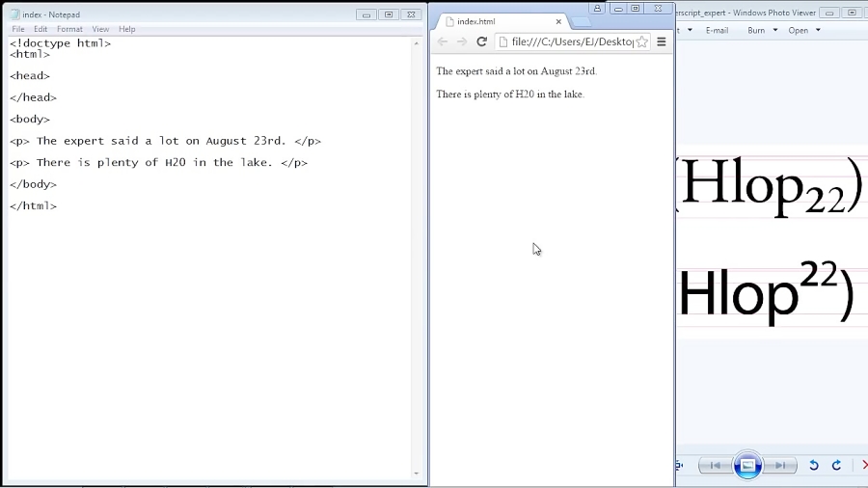Reload the index.html page in Chrome

point(481,41)
